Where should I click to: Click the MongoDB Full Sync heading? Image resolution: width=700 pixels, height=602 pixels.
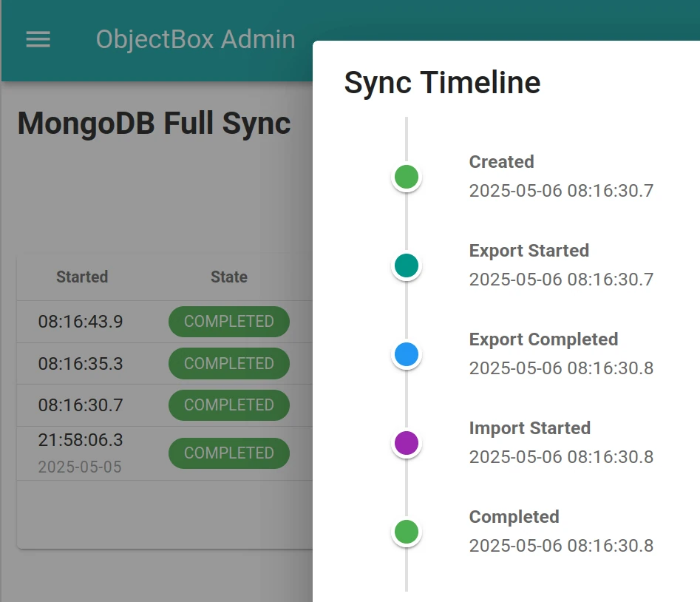click(154, 124)
